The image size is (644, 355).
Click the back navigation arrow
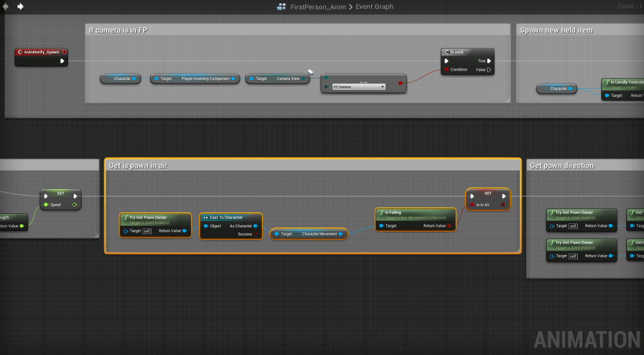(6, 6)
